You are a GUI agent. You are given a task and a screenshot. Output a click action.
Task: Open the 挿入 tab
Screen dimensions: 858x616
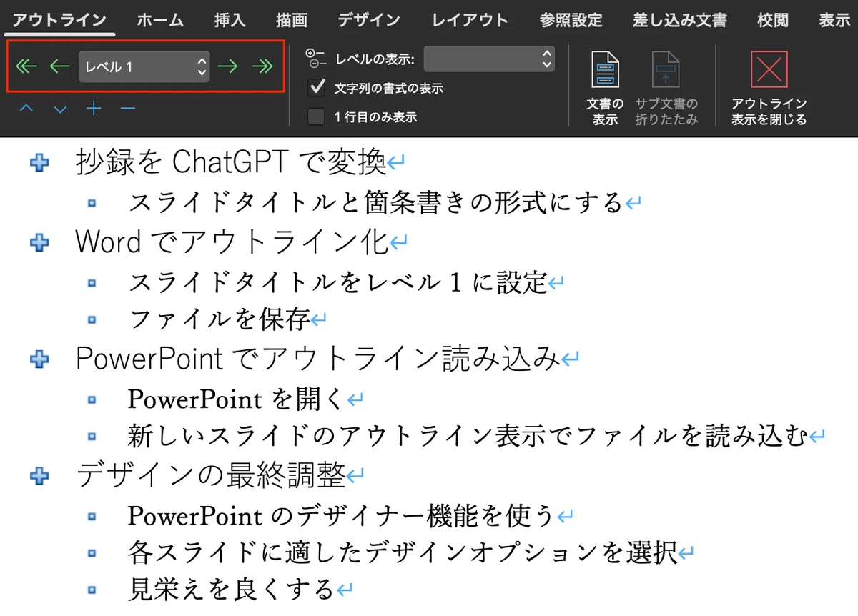click(x=230, y=20)
